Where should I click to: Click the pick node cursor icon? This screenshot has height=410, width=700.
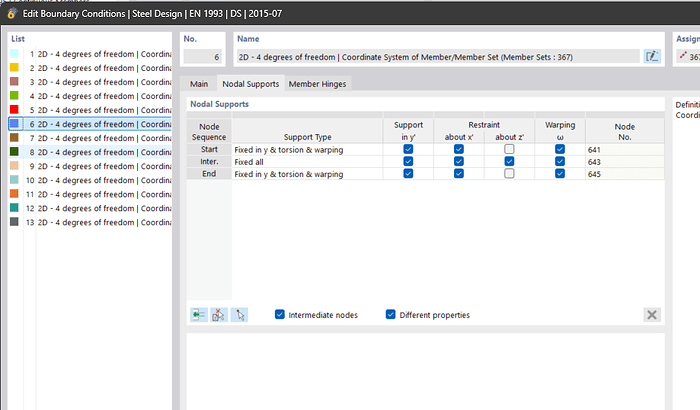pyautogui.click(x=239, y=315)
